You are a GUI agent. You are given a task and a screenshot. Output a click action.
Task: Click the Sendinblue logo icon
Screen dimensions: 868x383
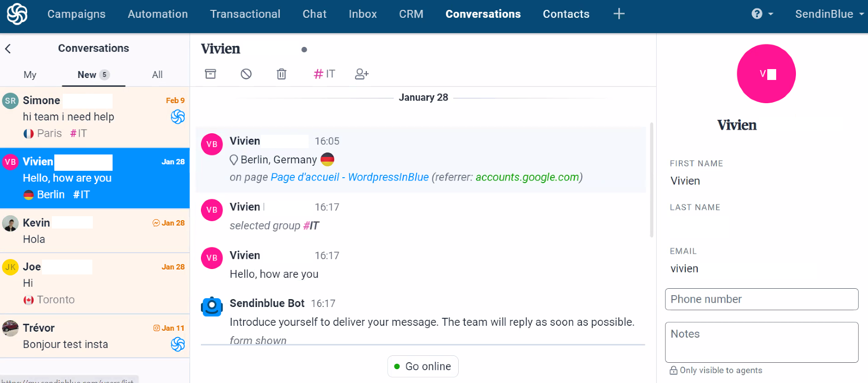[x=17, y=14]
